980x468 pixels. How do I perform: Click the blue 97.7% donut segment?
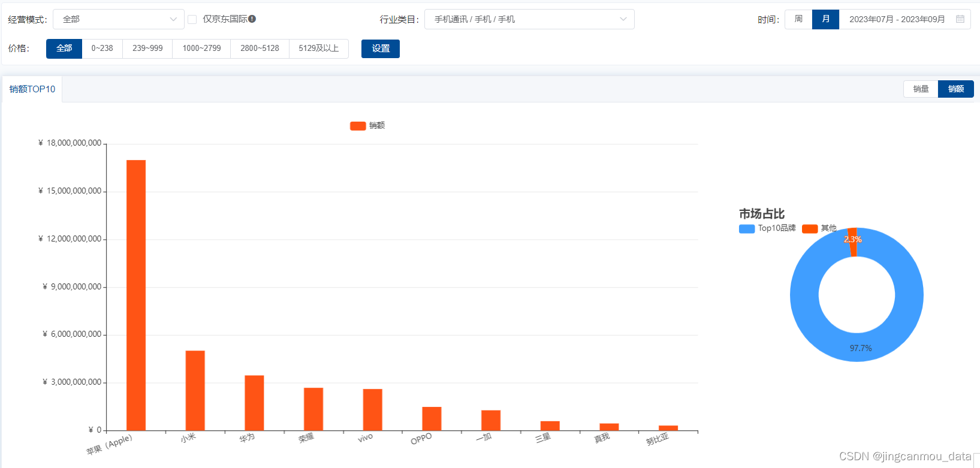857,348
